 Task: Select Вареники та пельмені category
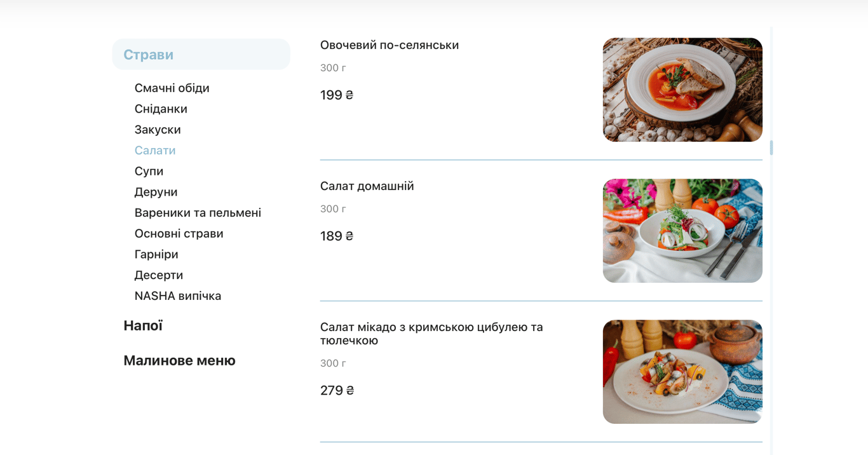point(197,212)
